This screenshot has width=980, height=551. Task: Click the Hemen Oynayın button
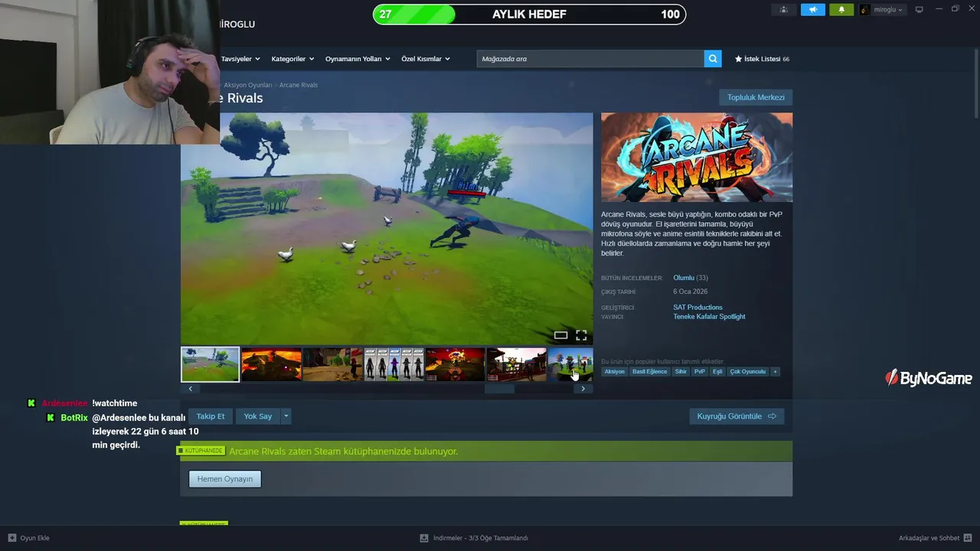225,479
